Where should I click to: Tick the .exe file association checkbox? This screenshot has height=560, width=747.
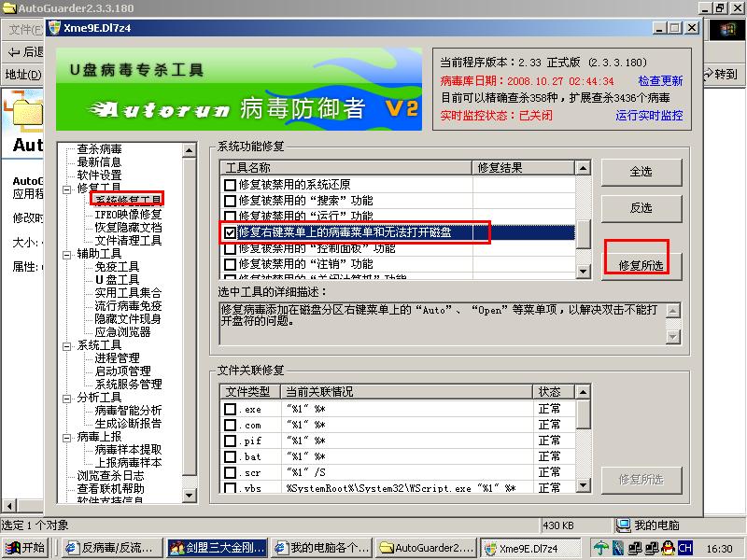(230, 409)
